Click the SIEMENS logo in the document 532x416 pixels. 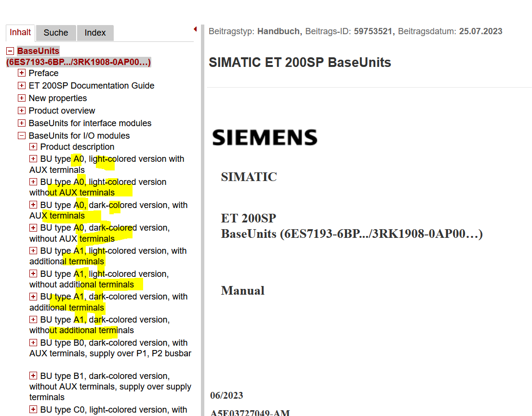click(x=265, y=137)
